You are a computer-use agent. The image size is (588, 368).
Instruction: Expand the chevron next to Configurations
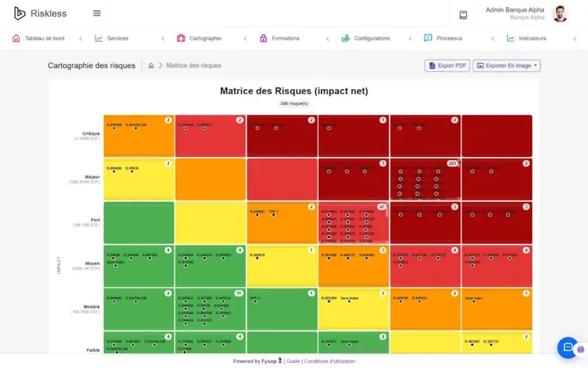point(410,38)
